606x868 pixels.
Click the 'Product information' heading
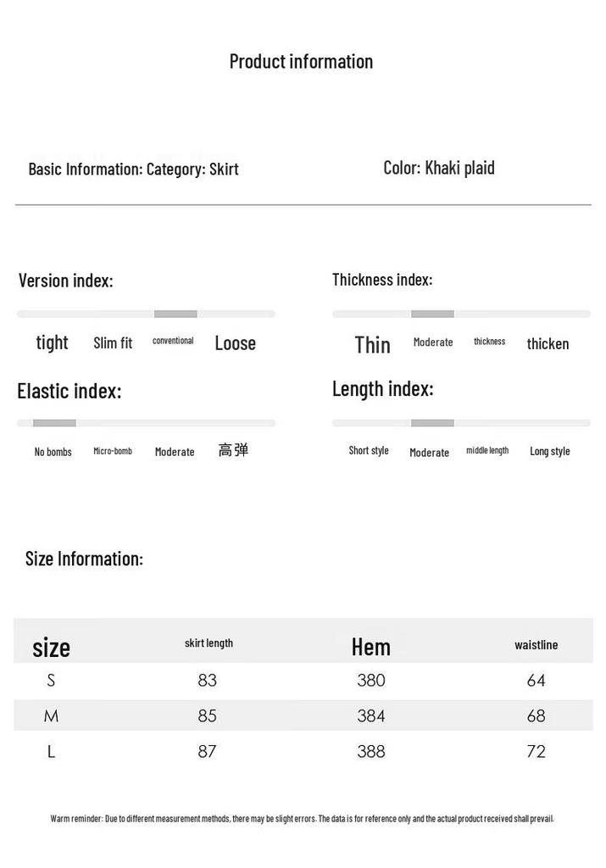click(301, 61)
